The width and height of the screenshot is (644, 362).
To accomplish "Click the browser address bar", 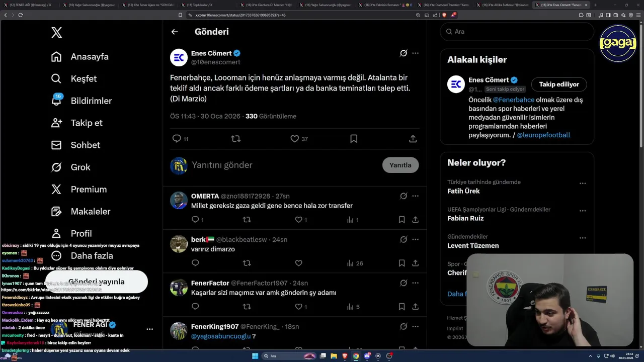I will 302,15.
